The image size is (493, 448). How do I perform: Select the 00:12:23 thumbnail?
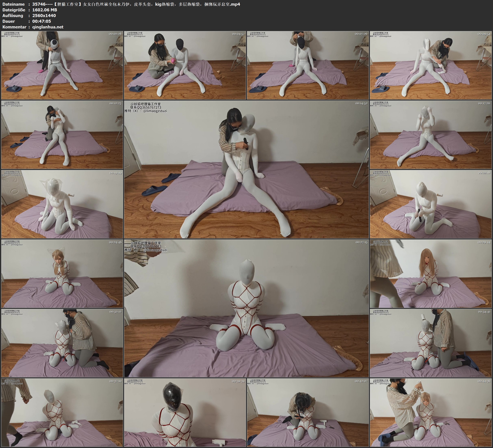click(x=62, y=134)
